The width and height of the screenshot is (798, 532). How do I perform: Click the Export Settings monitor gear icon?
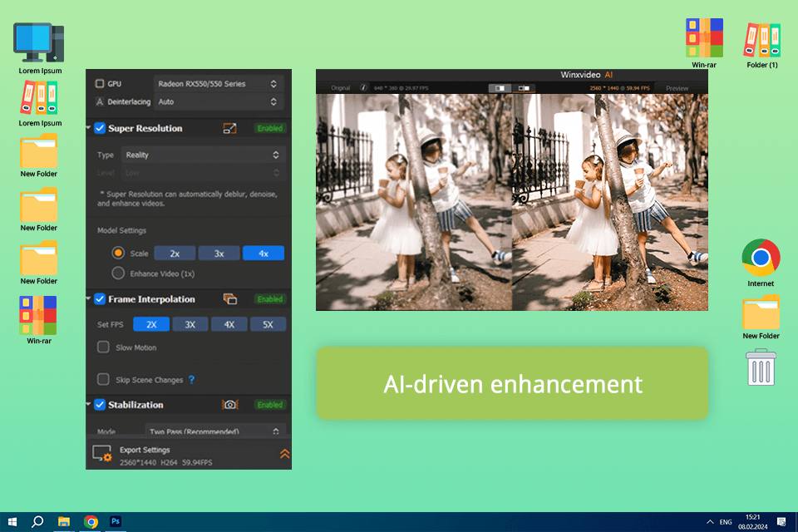coord(101,454)
